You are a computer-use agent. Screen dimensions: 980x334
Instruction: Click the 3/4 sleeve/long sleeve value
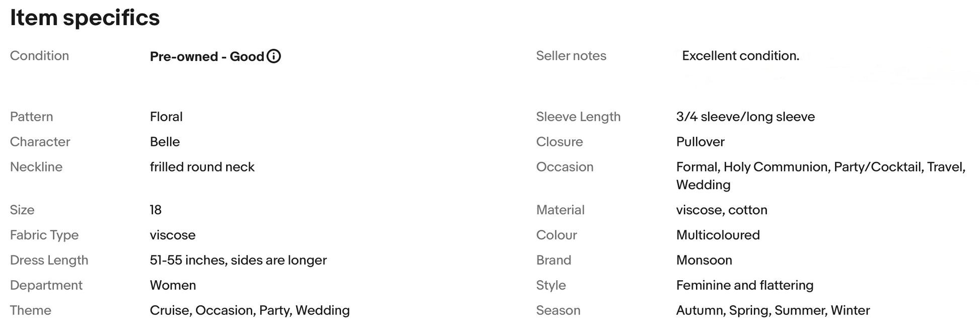[x=745, y=117]
